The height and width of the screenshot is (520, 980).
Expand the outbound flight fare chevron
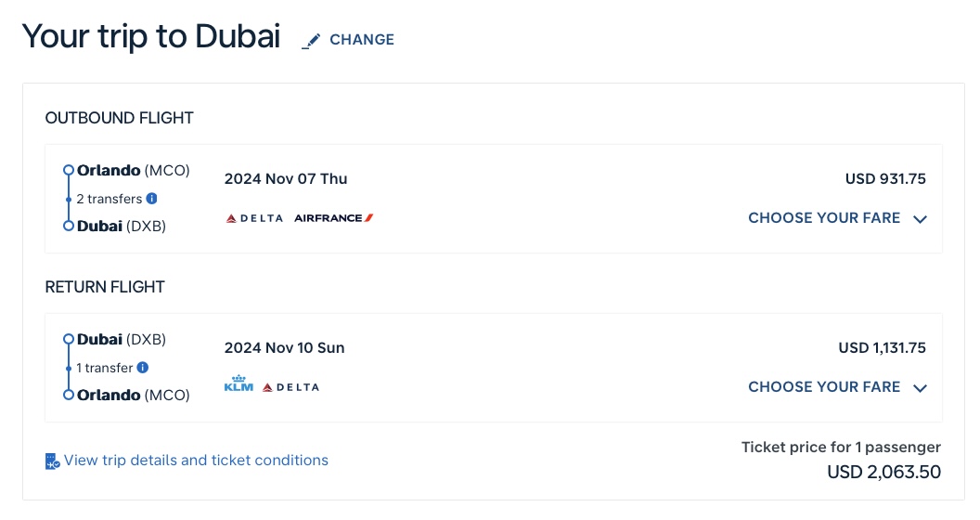pos(920,219)
